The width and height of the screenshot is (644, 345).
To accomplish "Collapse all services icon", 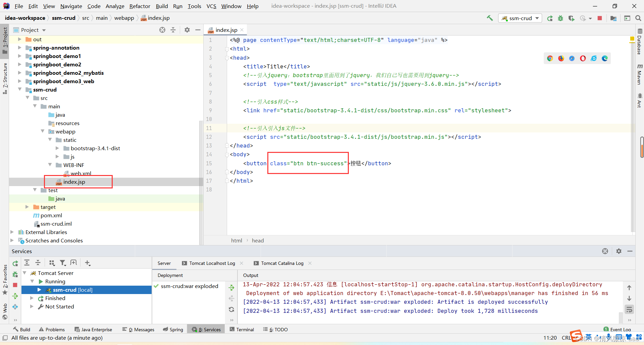I will coord(38,263).
